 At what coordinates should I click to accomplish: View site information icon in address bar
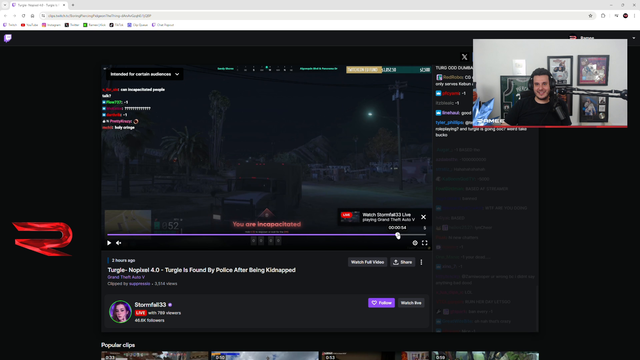(43, 16)
